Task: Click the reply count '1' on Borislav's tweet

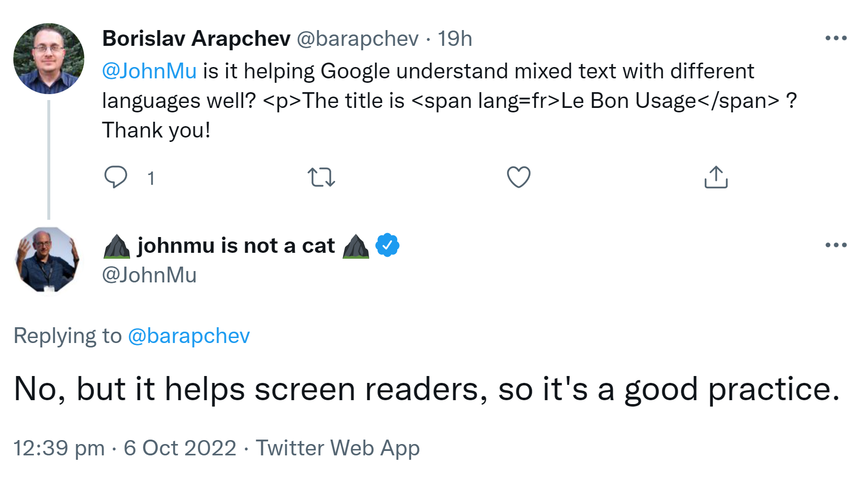Action: [x=151, y=178]
